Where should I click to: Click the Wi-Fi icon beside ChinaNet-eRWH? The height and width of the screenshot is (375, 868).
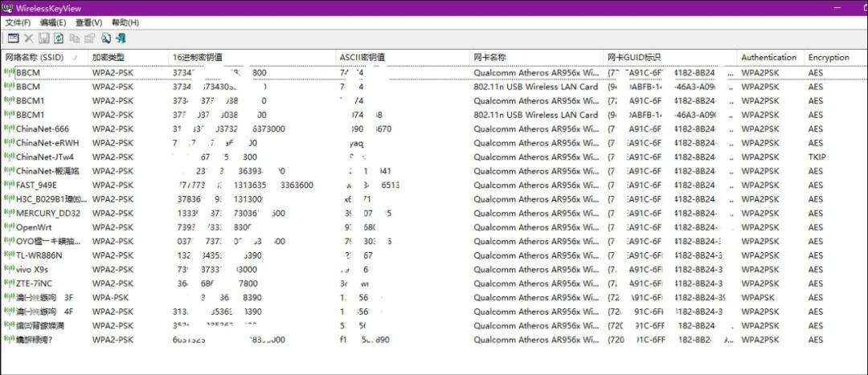click(10, 143)
